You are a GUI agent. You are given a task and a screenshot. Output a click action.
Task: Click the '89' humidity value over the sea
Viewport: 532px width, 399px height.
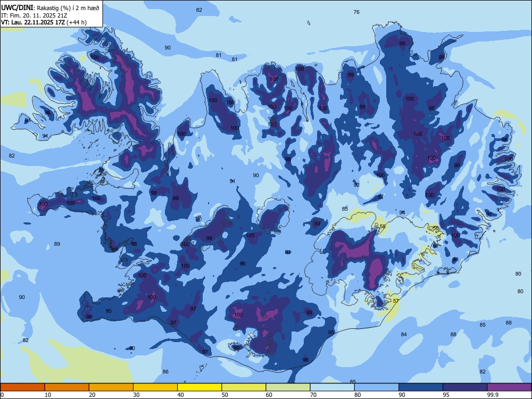point(57,244)
